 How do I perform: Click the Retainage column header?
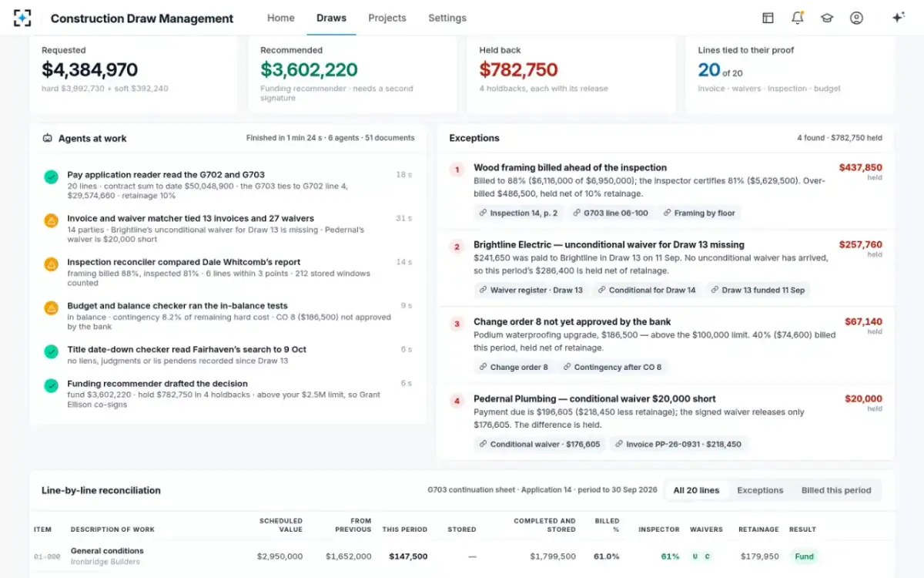tap(758, 529)
